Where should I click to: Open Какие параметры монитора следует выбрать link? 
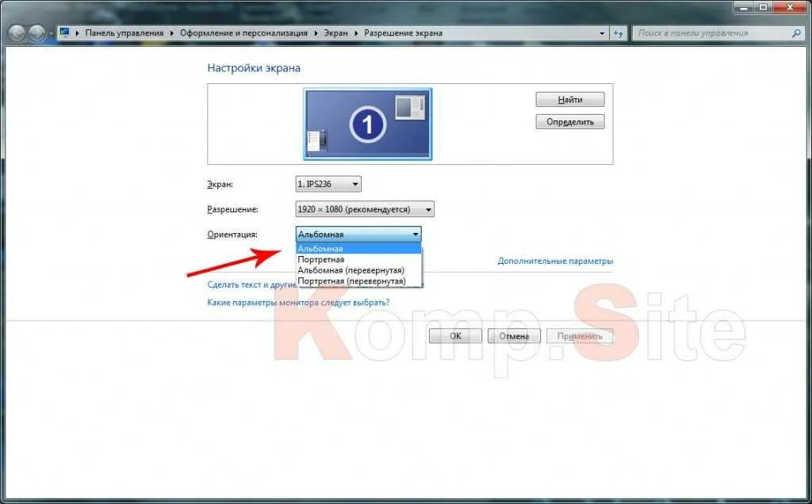coord(298,302)
